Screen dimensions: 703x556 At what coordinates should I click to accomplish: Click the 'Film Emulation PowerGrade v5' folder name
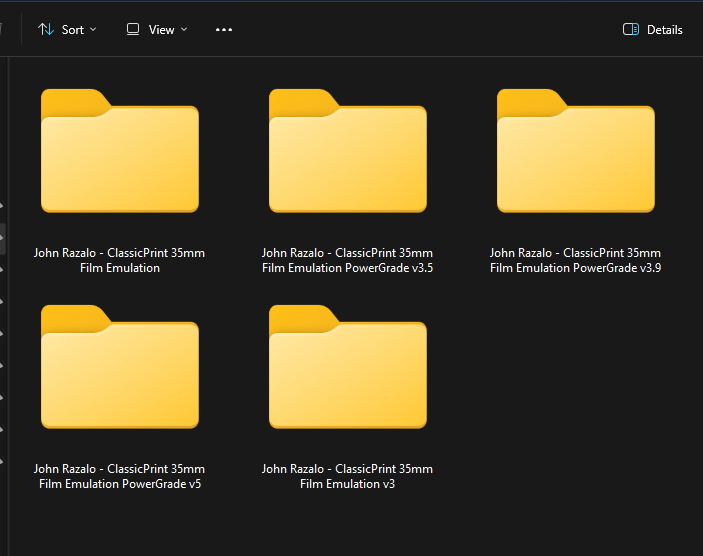click(119, 485)
